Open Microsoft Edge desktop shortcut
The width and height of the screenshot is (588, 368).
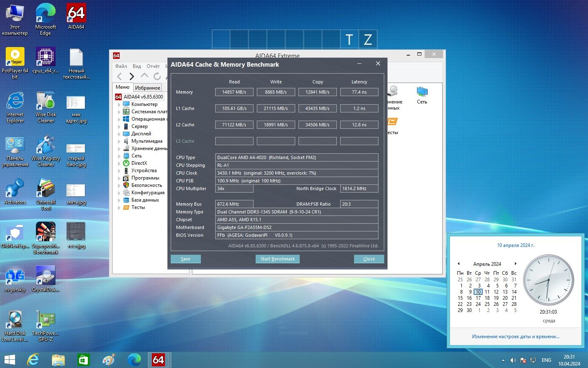coord(45,19)
